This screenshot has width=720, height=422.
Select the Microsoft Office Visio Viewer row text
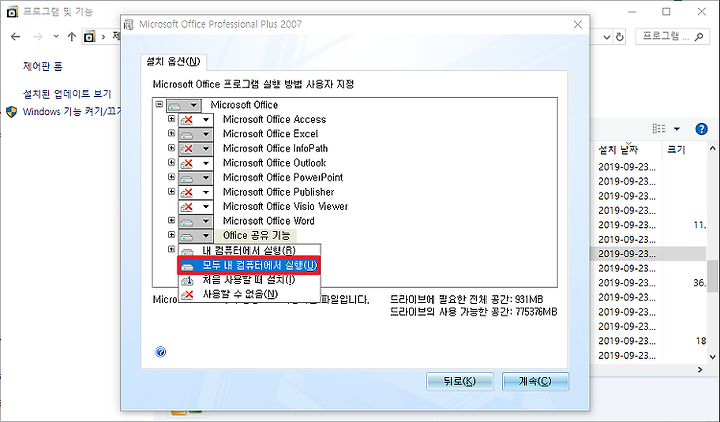click(x=285, y=207)
